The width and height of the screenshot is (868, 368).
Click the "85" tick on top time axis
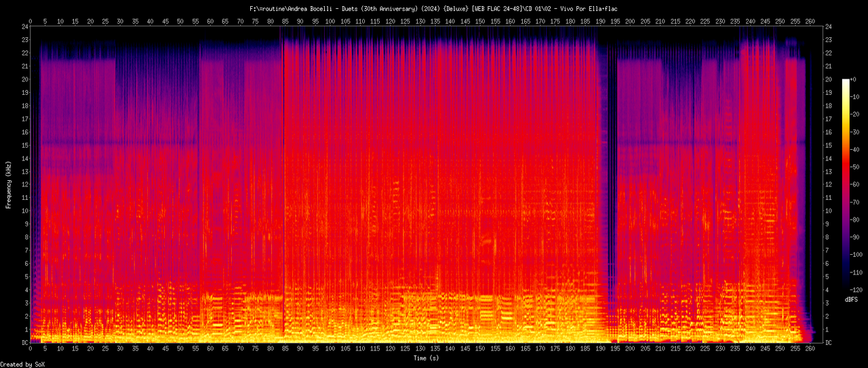coord(285,21)
